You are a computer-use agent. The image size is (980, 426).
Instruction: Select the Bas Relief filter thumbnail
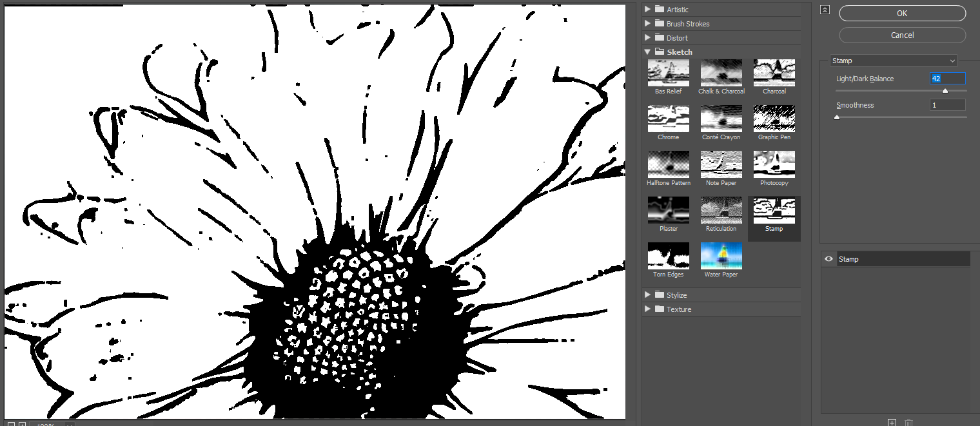[668, 73]
